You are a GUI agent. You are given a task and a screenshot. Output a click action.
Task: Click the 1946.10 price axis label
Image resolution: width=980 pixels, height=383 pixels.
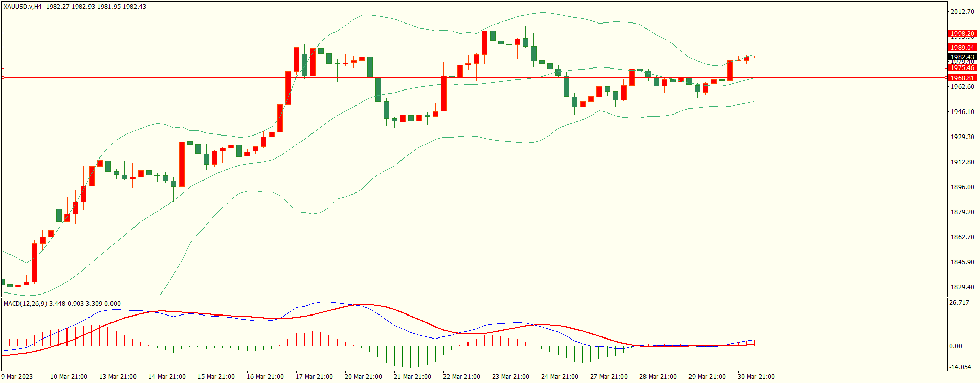click(962, 112)
